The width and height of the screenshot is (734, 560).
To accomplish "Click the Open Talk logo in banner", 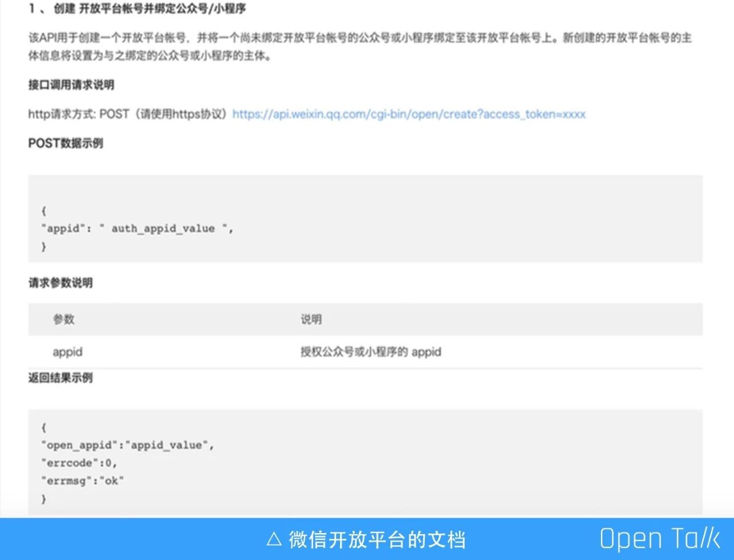I will pos(659,539).
